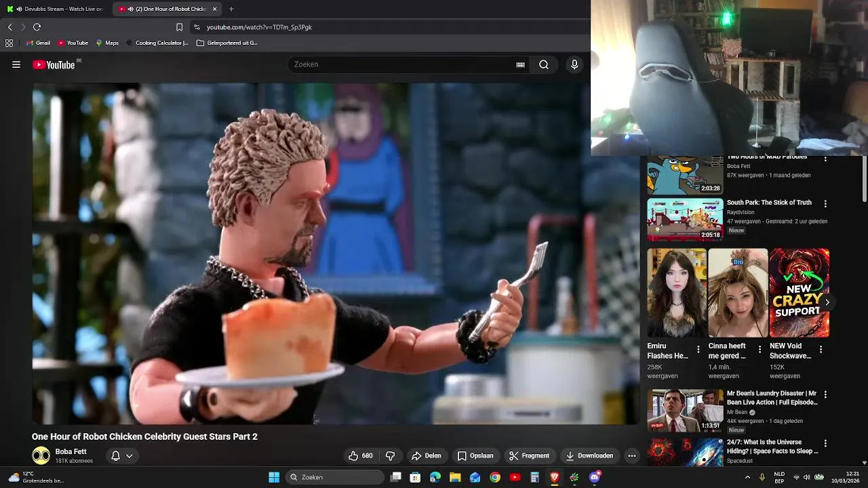The width and height of the screenshot is (868, 488).
Task: Open Google Chrome from the taskbar
Action: pos(495,477)
